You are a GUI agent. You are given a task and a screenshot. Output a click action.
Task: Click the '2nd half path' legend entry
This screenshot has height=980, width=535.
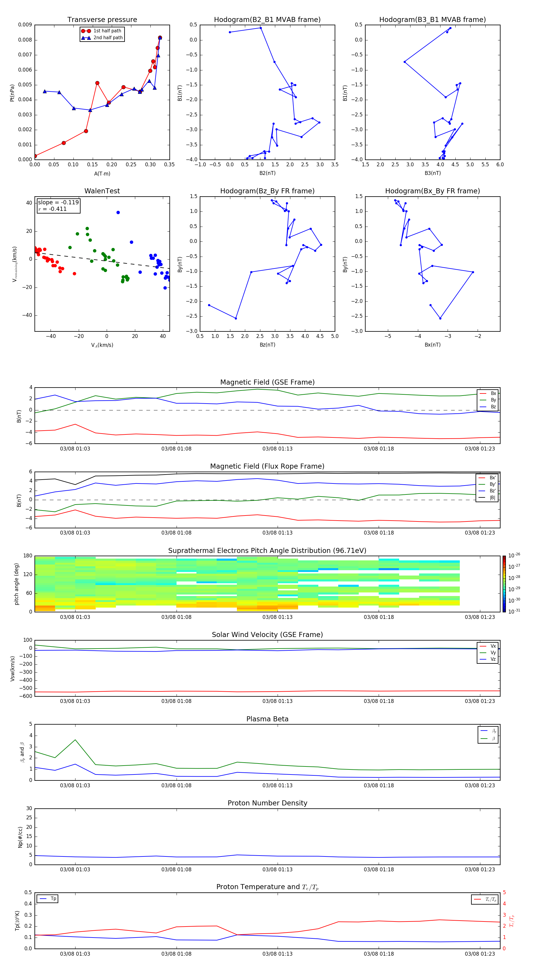click(x=102, y=38)
